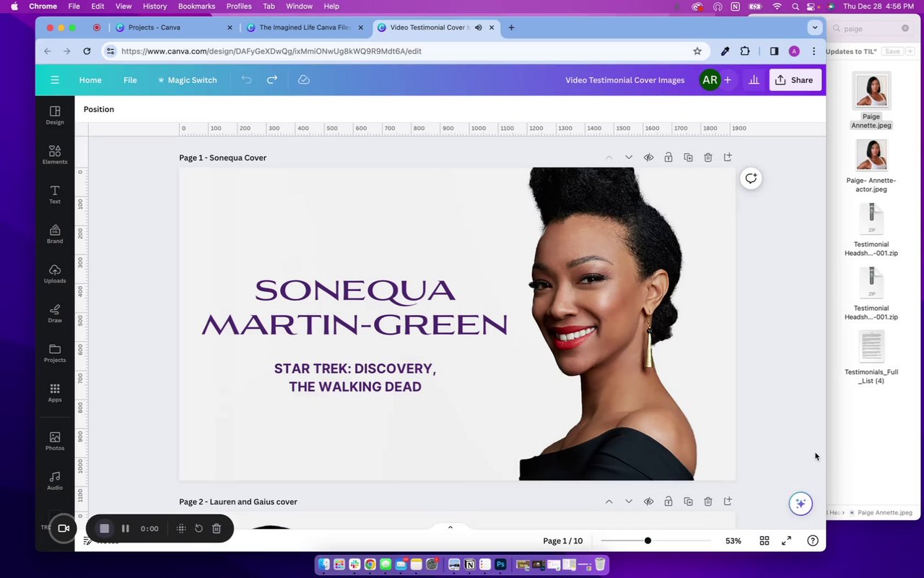
Task: Open the Design panel in Canva sidebar
Action: (x=55, y=116)
